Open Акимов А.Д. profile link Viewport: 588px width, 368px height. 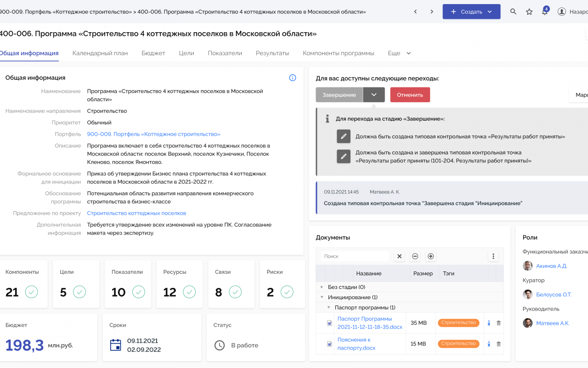(552, 266)
